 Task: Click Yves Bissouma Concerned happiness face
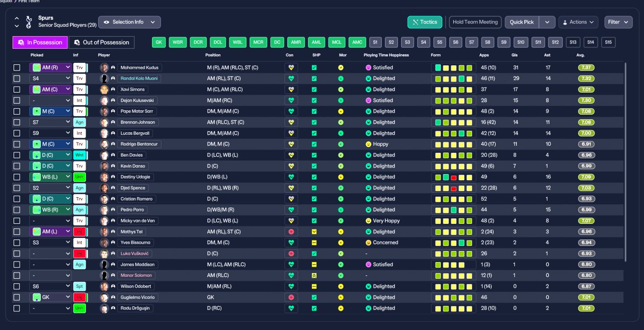point(368,242)
